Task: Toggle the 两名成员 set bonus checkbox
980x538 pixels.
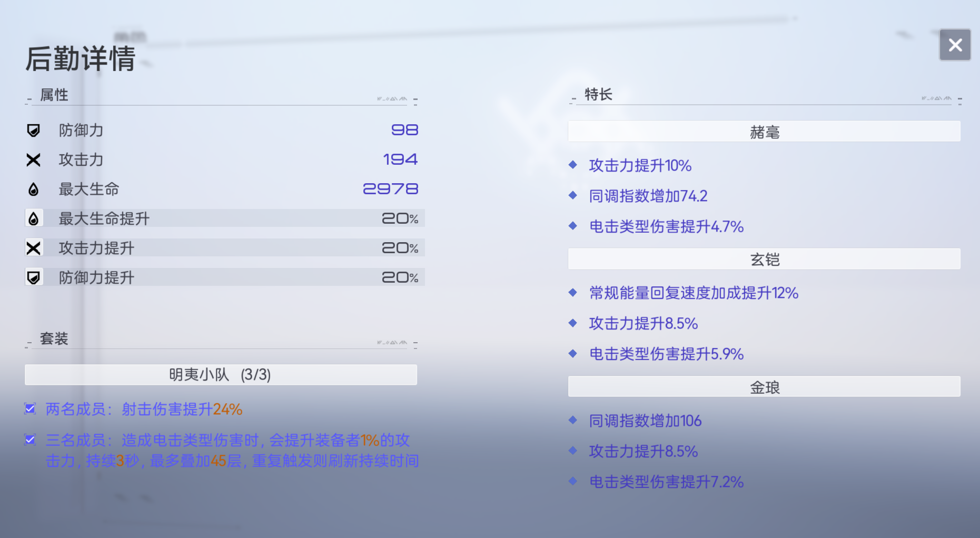Action: 31,409
